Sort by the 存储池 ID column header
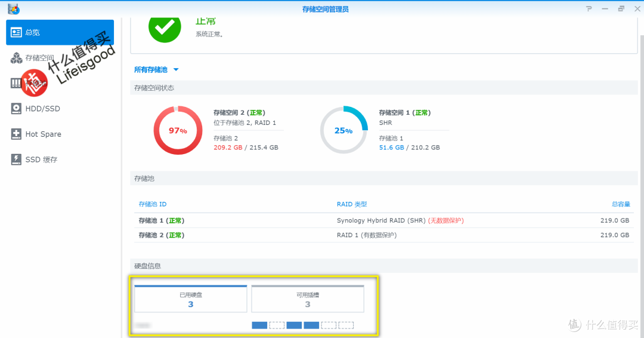Viewport: 644px width, 338px height. (153, 204)
